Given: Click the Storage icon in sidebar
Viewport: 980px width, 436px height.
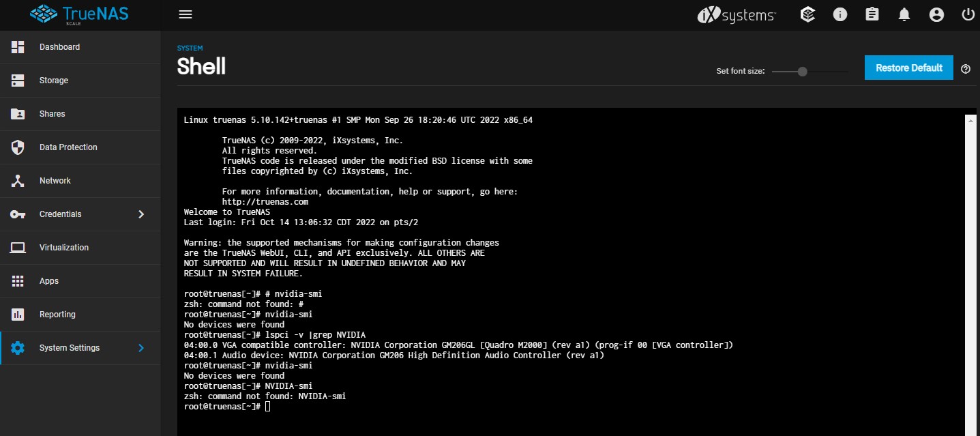Looking at the screenshot, I should (18, 81).
